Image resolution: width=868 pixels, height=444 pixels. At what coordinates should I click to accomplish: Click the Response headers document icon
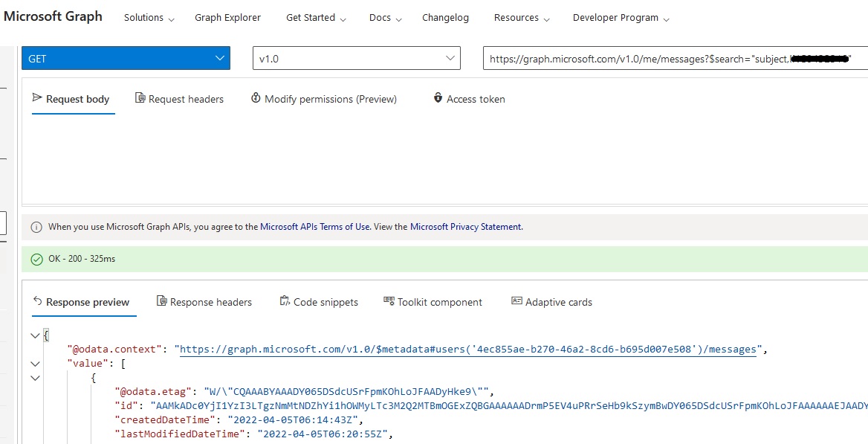(162, 301)
